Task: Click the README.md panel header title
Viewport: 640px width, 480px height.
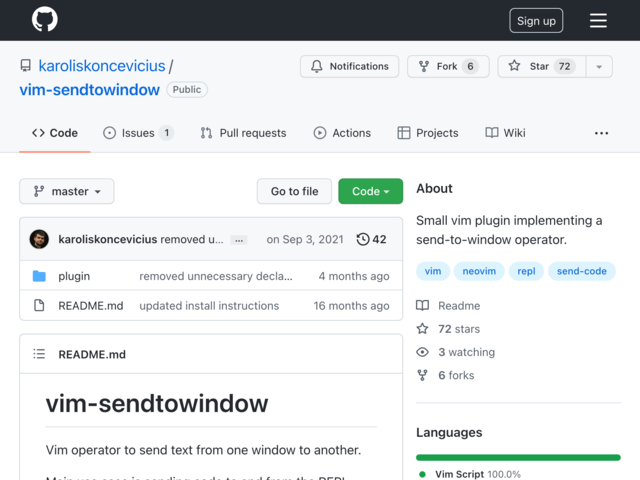Action: [x=92, y=354]
